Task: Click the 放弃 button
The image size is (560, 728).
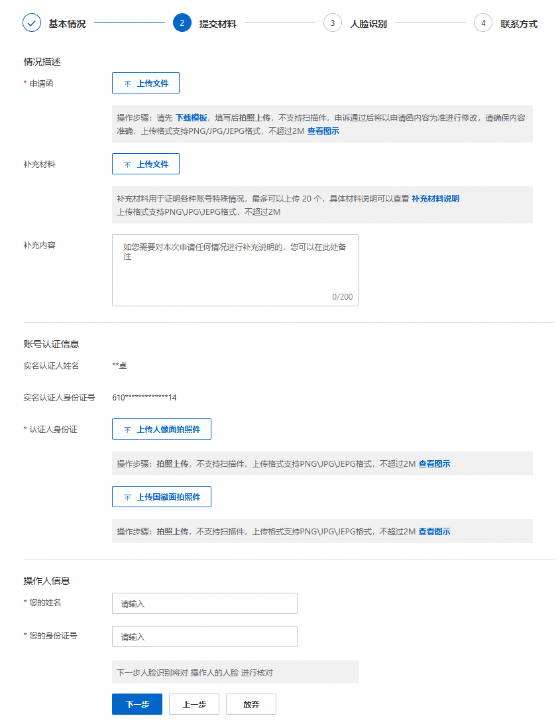Action: 251,704
